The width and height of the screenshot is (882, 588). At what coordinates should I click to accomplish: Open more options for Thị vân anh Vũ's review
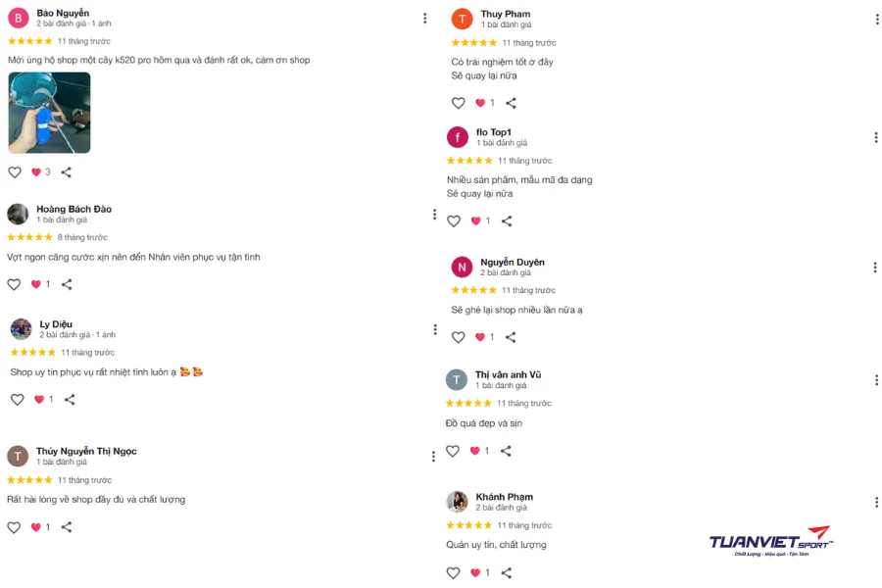pyautogui.click(x=876, y=380)
